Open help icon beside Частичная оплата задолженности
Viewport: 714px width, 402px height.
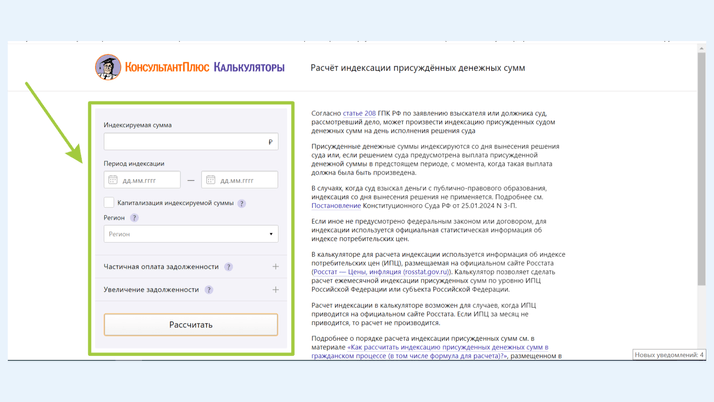tap(229, 267)
